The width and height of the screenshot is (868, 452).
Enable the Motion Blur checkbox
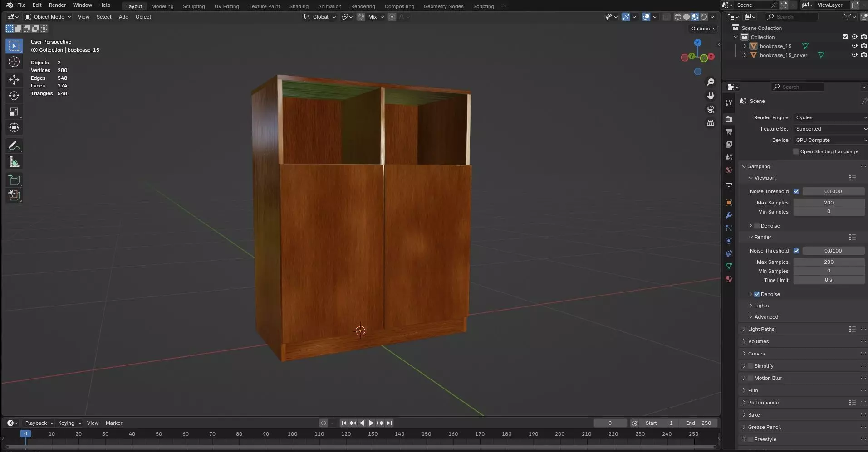coord(750,378)
